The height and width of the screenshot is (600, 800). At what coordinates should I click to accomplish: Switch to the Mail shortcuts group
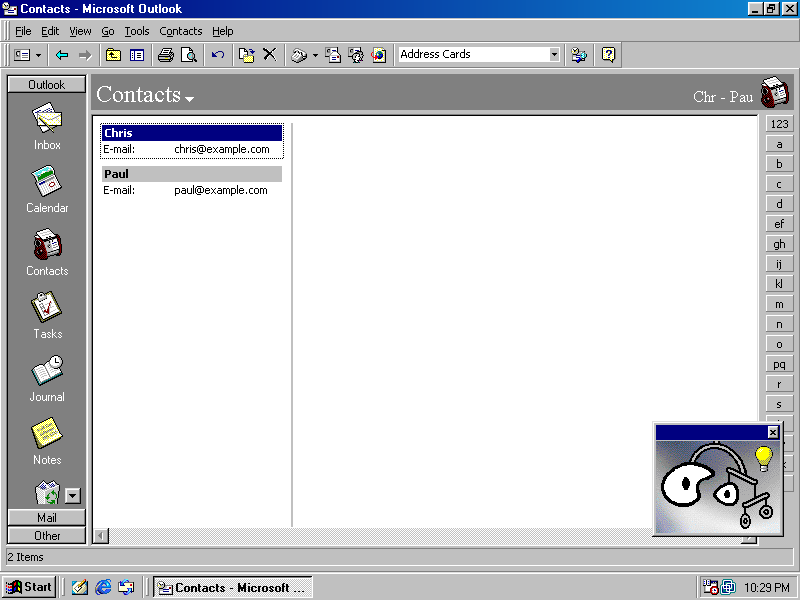pos(46,517)
